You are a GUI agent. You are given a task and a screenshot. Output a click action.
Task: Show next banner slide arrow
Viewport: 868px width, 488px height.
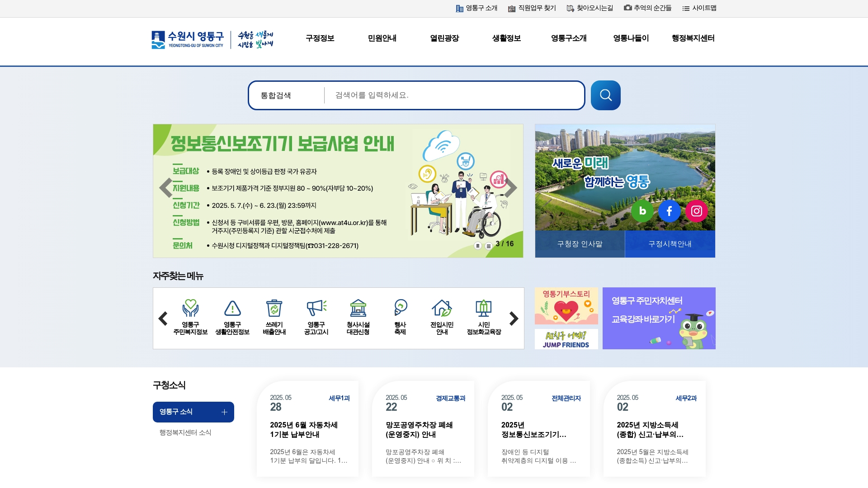tap(510, 188)
